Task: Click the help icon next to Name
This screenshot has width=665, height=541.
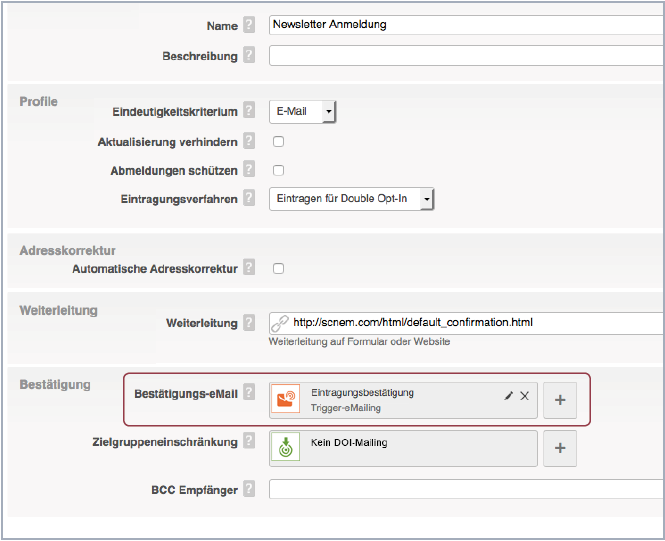Action: (x=249, y=25)
